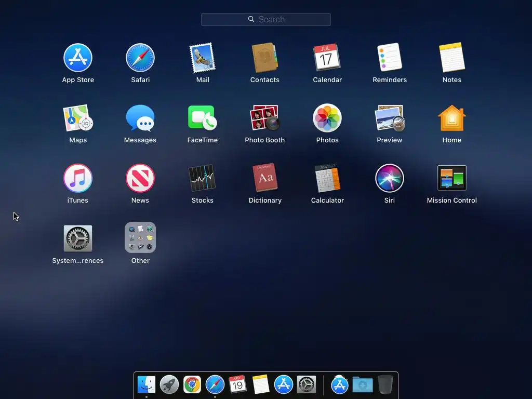The image size is (532, 399).
Task: Launch Google Chrome from the Dock
Action: point(192,384)
